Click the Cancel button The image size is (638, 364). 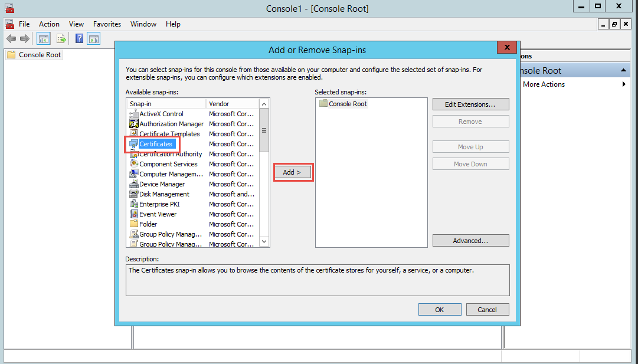(x=488, y=310)
